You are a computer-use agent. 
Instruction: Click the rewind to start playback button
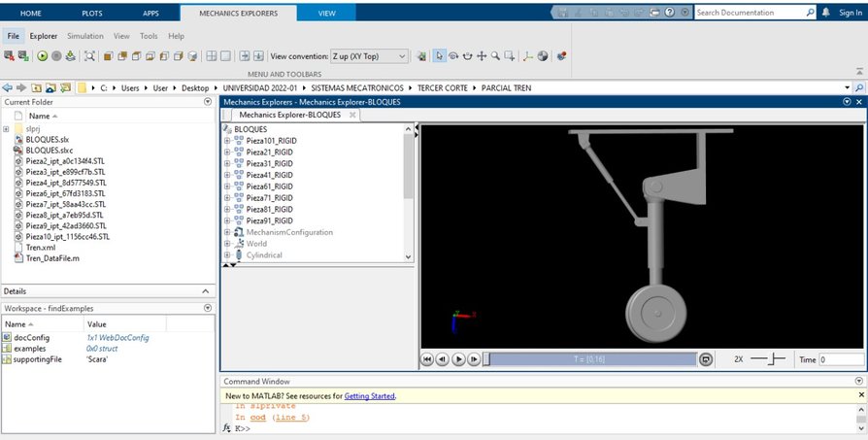pyautogui.click(x=427, y=359)
